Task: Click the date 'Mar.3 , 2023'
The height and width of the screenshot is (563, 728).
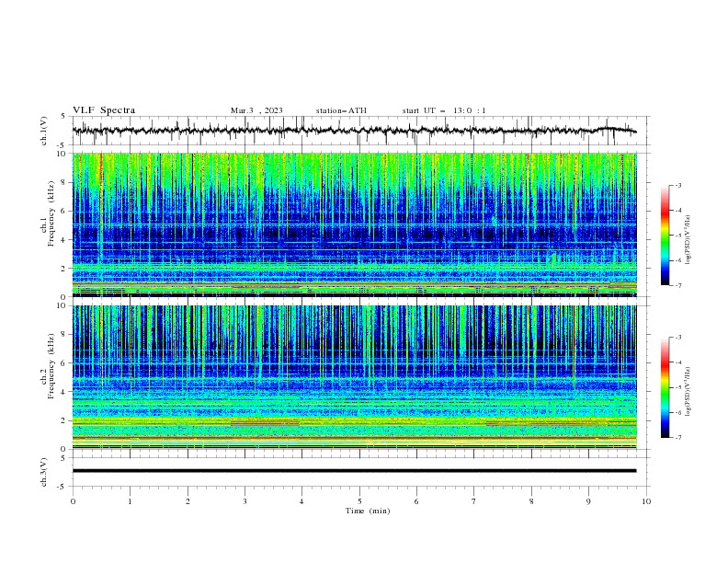Action: (x=256, y=110)
